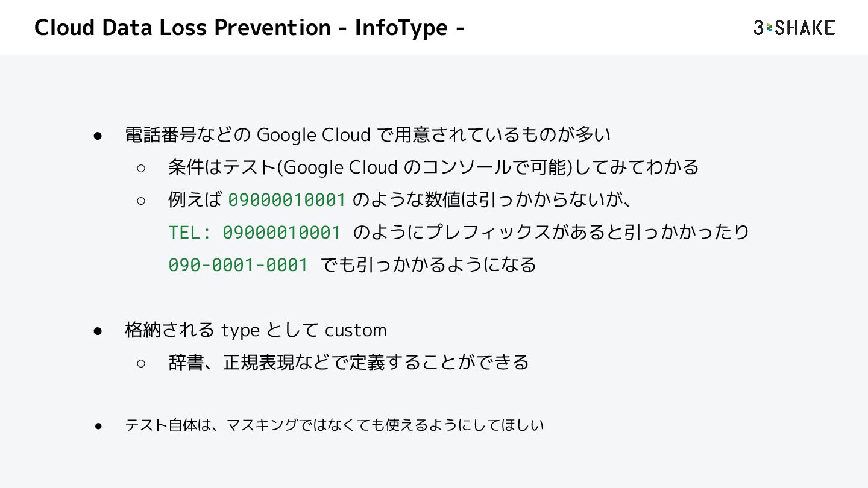Click the small bullet before テスト自体は

pos(99,425)
